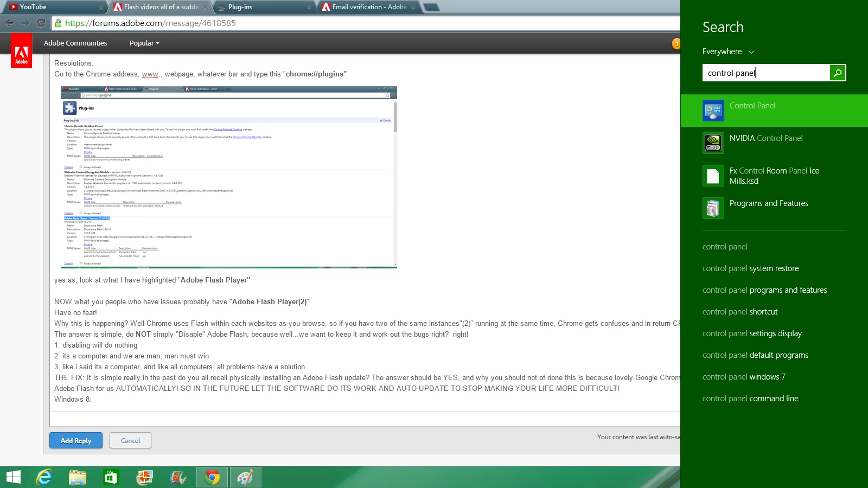Click the orange notification badge
Screen dimensions: 868x488
click(x=676, y=43)
